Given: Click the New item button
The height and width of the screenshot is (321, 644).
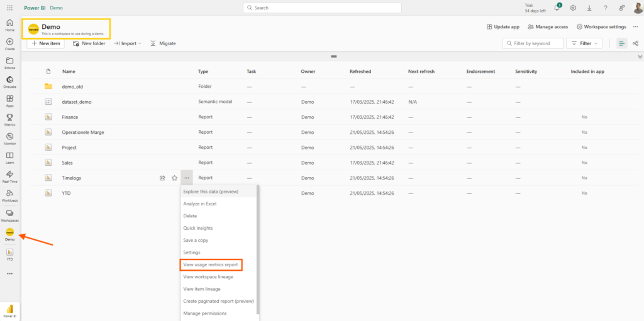Looking at the screenshot, I should (45, 43).
